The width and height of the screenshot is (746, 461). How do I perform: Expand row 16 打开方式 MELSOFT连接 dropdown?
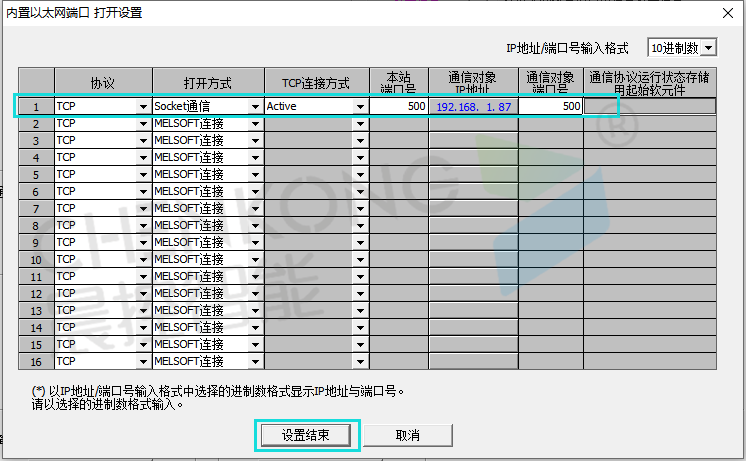(x=255, y=361)
